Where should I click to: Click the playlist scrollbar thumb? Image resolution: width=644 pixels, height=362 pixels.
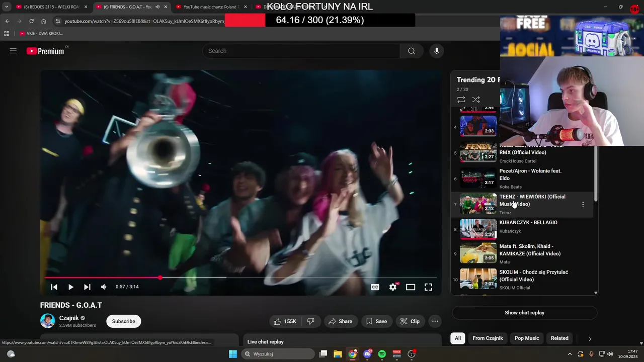[596, 174]
